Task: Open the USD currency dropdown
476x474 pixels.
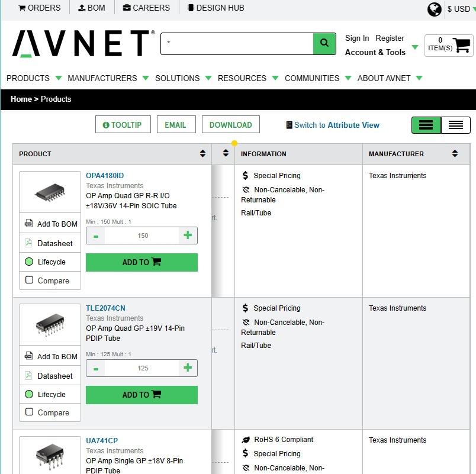Action: tap(461, 9)
